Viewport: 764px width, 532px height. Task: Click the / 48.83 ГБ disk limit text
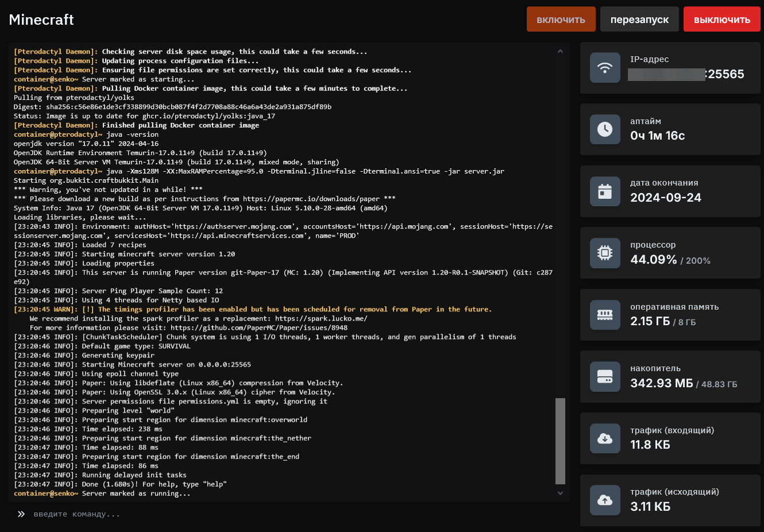716,384
